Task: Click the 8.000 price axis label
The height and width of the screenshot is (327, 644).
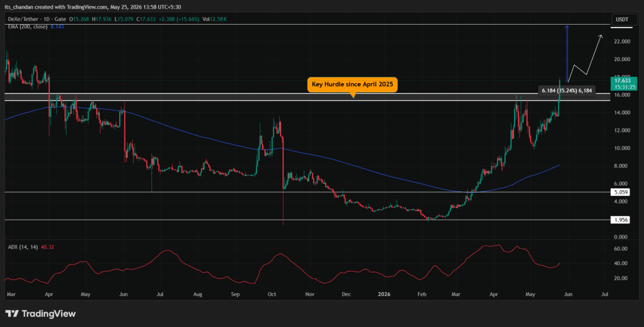Action: [x=621, y=166]
